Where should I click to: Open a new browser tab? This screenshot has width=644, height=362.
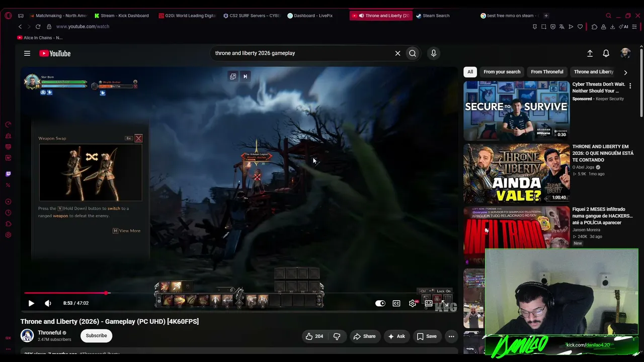click(x=546, y=16)
